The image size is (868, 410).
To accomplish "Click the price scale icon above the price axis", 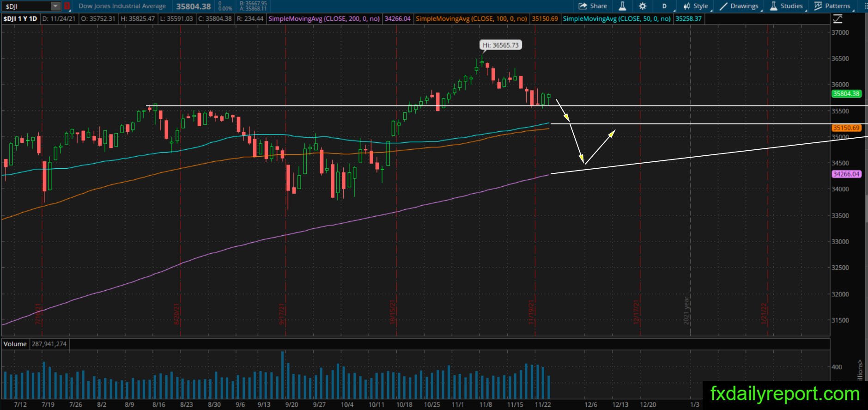I will coord(838,19).
